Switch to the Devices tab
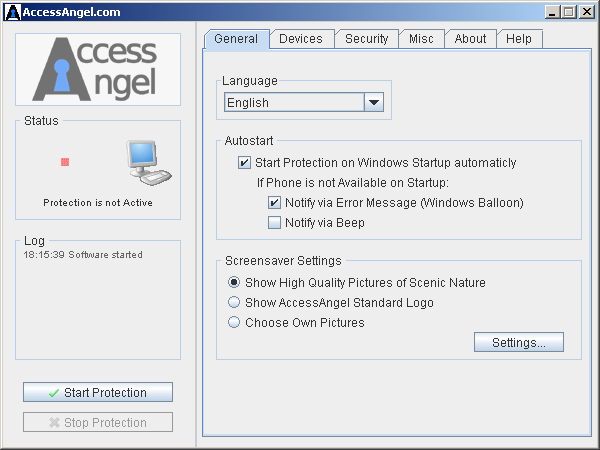 pos(301,39)
